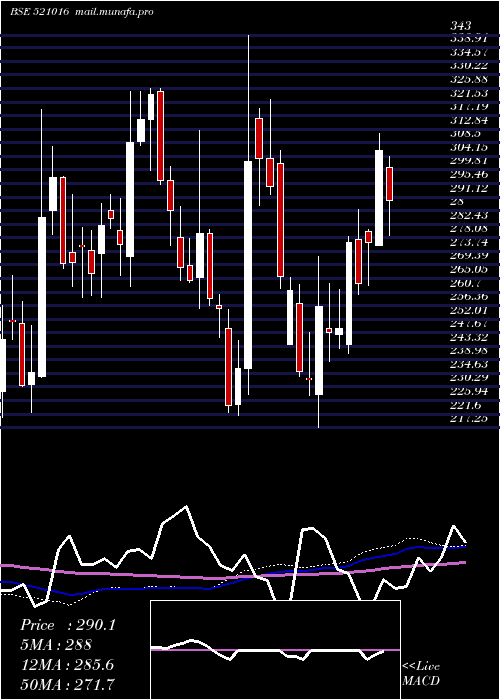Select the 221.6 price axis label

pos(465,405)
